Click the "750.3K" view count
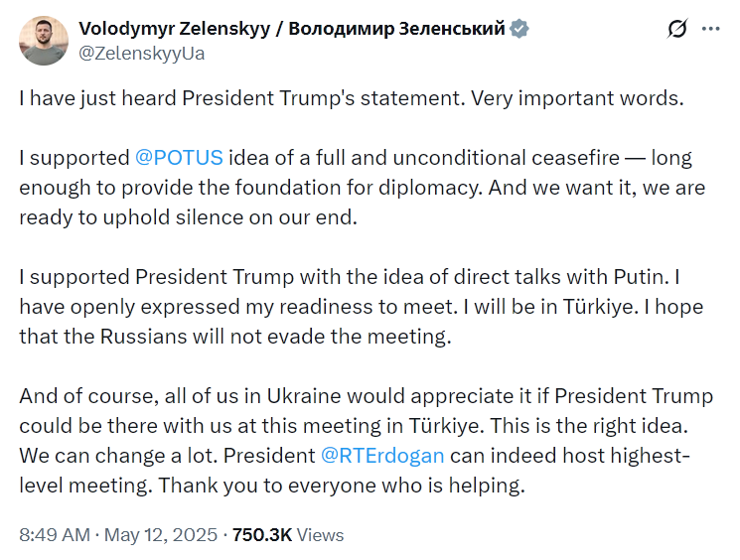 (x=262, y=535)
